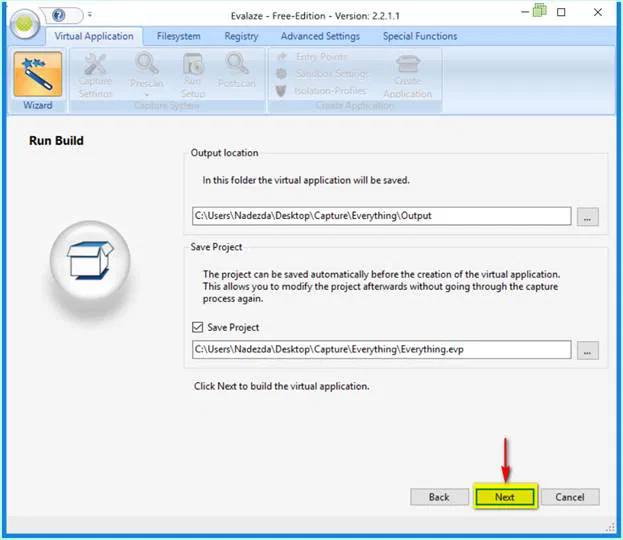
Task: Click the Prescan magnifier icon
Action: pos(147,64)
